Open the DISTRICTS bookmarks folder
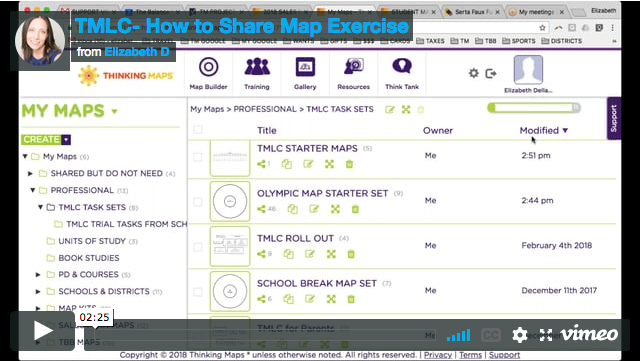 coord(562,41)
